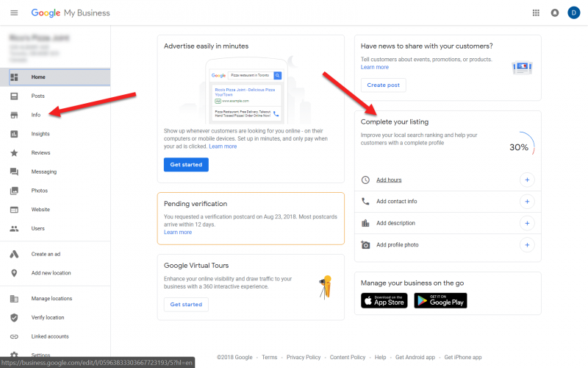Click the plus button for Add profile photo
The width and height of the screenshot is (588, 368).
click(x=527, y=245)
